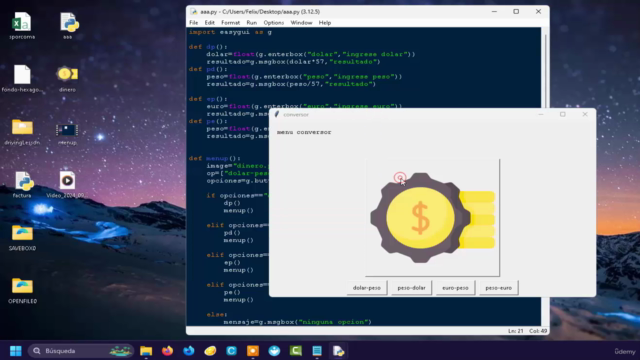Click the "import easygui as g" code line
The width and height of the screenshot is (640, 360).
pyautogui.click(x=230, y=32)
